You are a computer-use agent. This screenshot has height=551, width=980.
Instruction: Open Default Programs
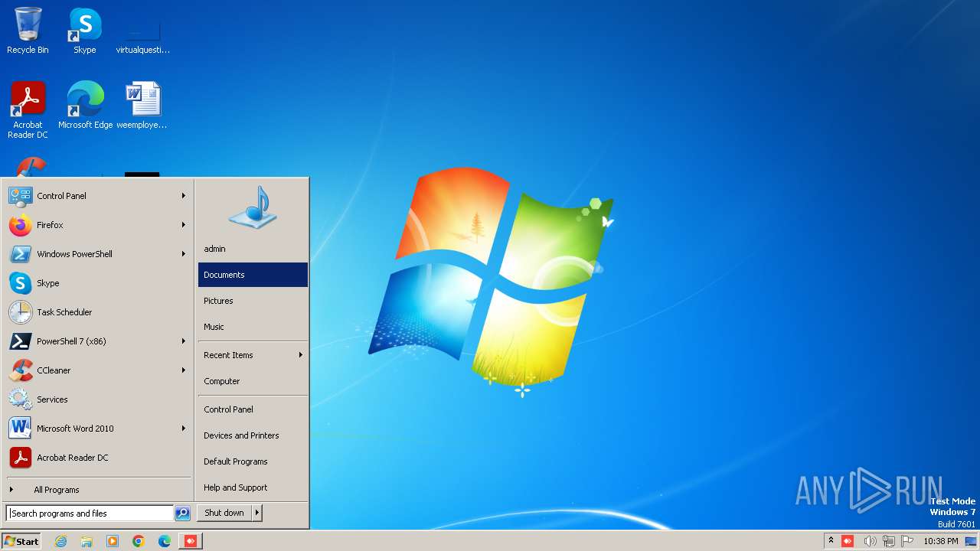pos(253,461)
